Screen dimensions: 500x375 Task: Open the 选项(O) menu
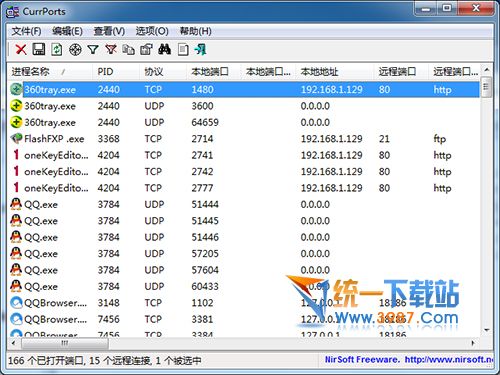(x=152, y=31)
